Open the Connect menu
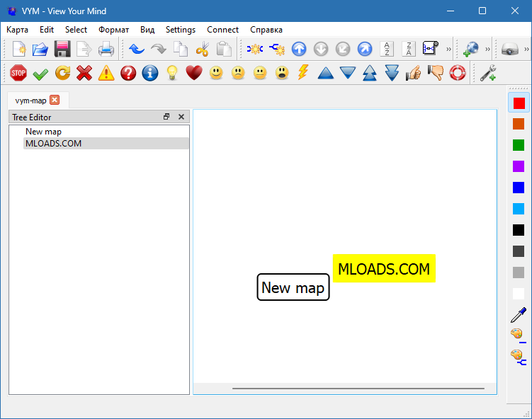 (222, 30)
